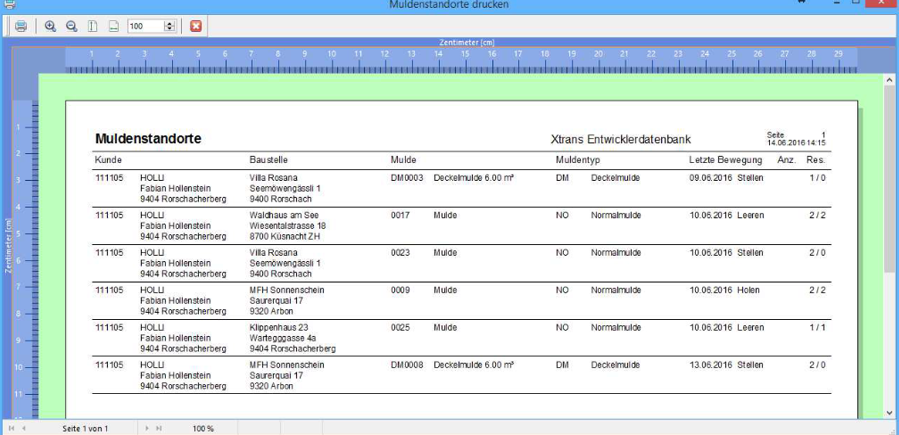Click the zoom percentage input field

143,26
